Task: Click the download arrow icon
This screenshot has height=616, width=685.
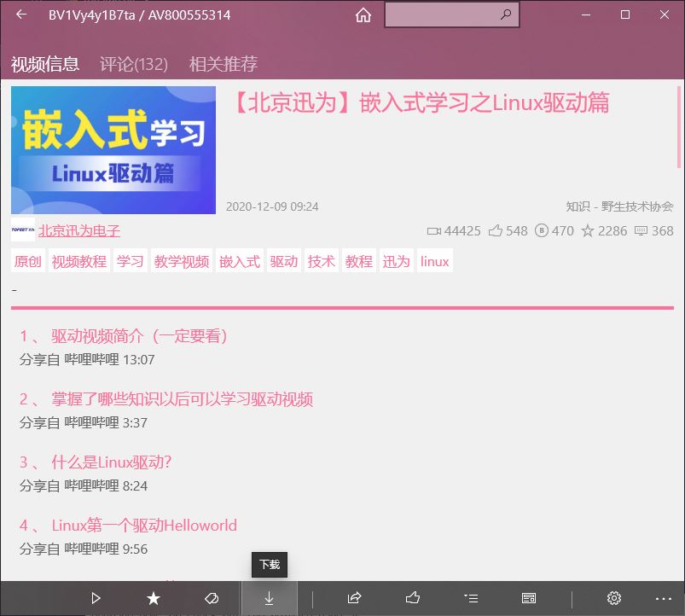Action: point(269,598)
